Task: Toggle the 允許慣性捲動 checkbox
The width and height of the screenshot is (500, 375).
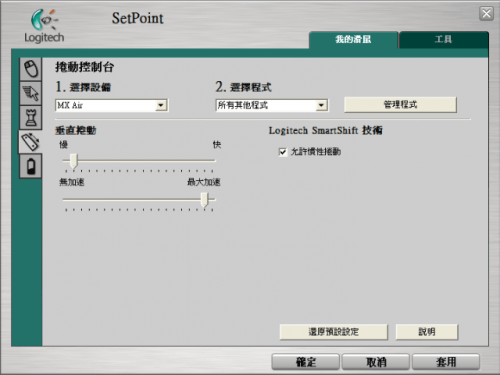Action: click(283, 152)
